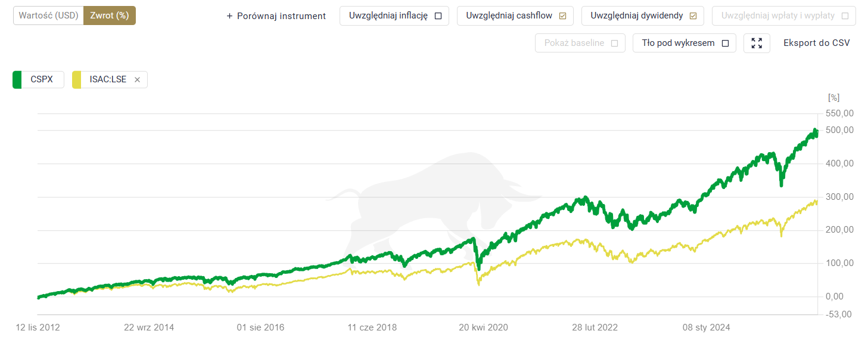Switch to Wartość (USD) view
Screen dimensions: 868x340
(x=48, y=16)
